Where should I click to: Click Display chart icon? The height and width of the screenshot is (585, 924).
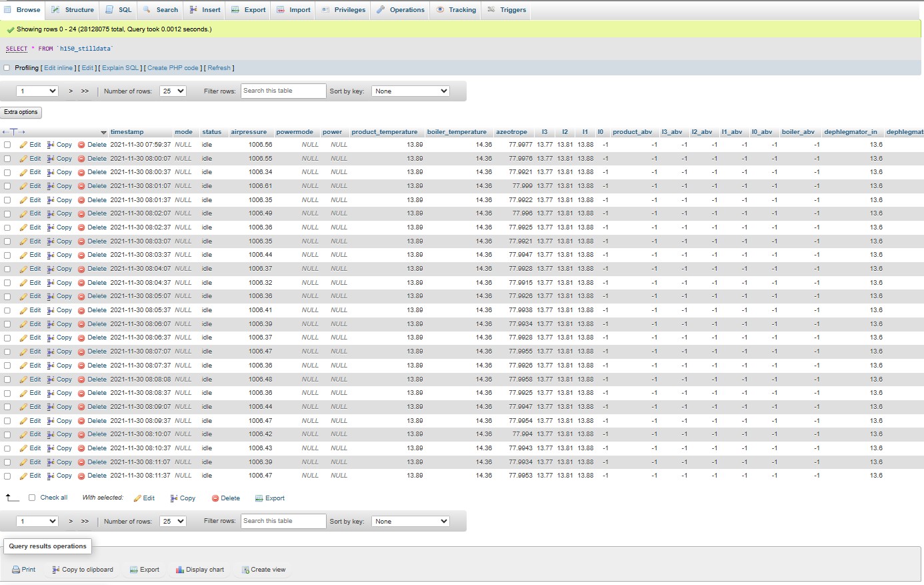click(x=180, y=570)
